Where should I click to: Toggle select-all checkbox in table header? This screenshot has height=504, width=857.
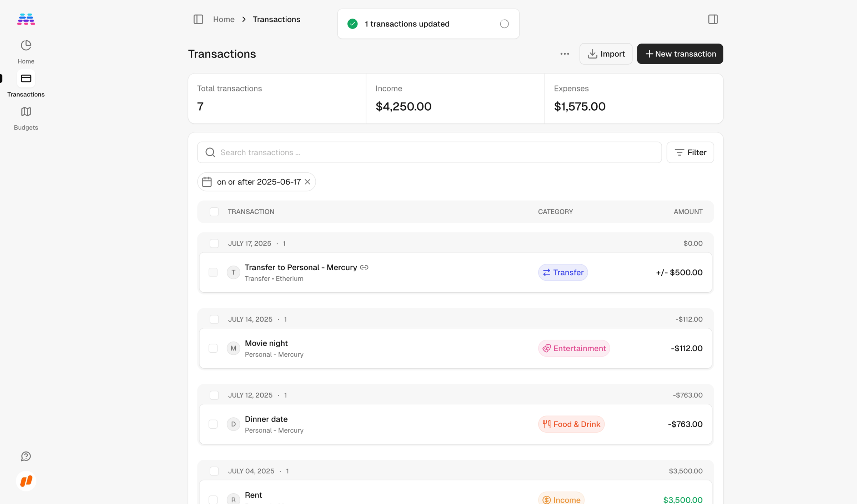(214, 212)
